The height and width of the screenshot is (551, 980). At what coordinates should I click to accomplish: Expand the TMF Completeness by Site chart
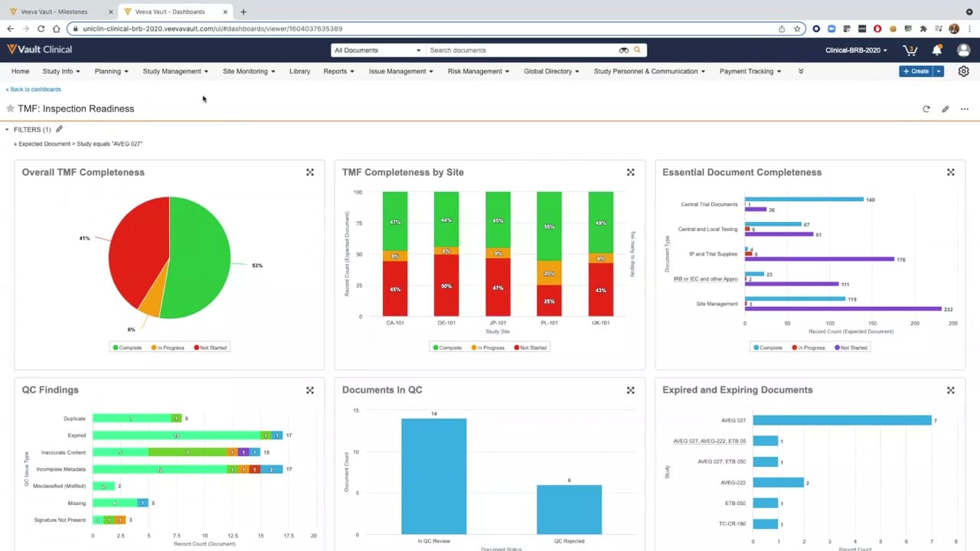[x=630, y=172]
